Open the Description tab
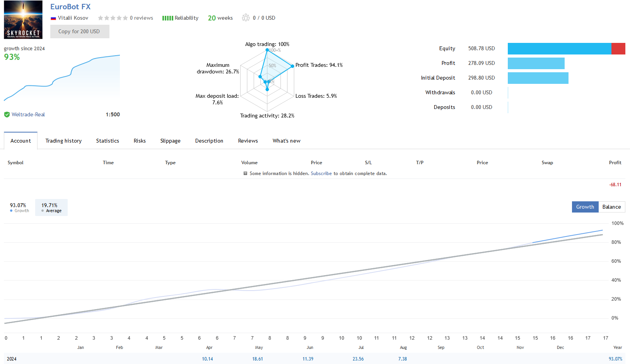This screenshot has height=364, width=630. (x=209, y=141)
